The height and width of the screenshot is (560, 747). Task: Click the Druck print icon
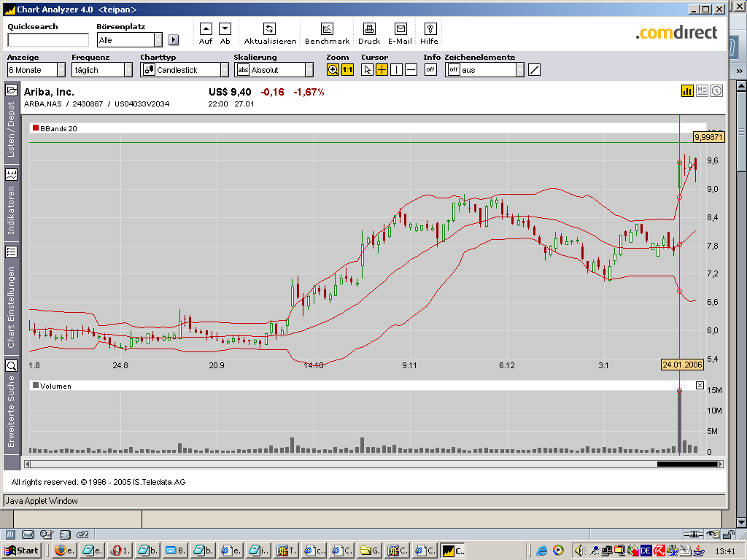click(x=369, y=29)
